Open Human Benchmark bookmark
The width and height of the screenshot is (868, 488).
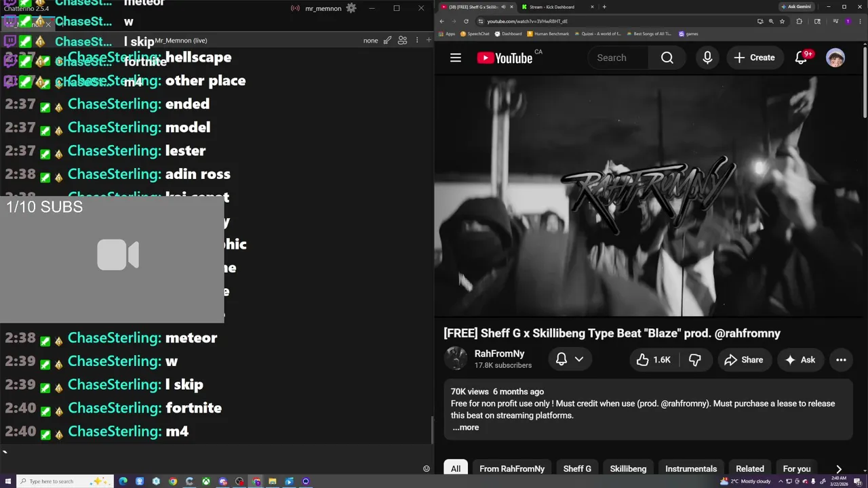click(x=548, y=34)
